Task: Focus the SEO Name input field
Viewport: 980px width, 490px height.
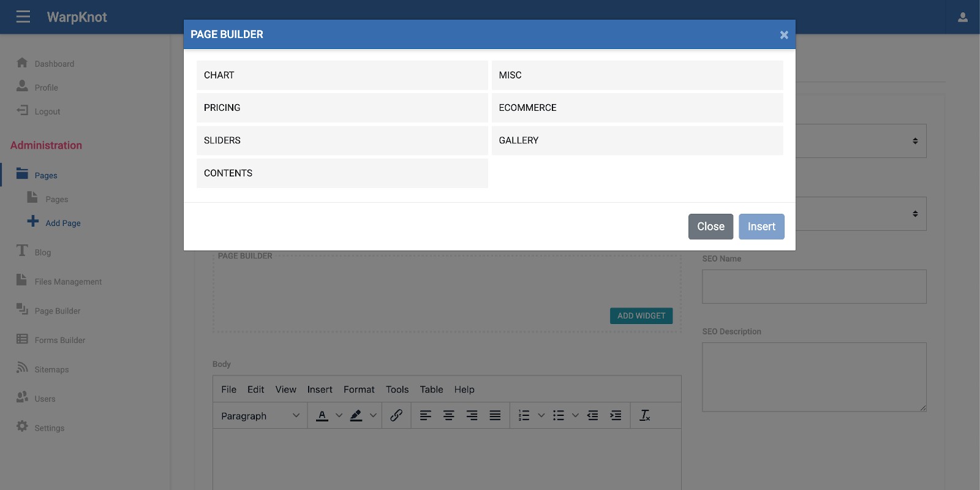Action: pyautogui.click(x=814, y=287)
